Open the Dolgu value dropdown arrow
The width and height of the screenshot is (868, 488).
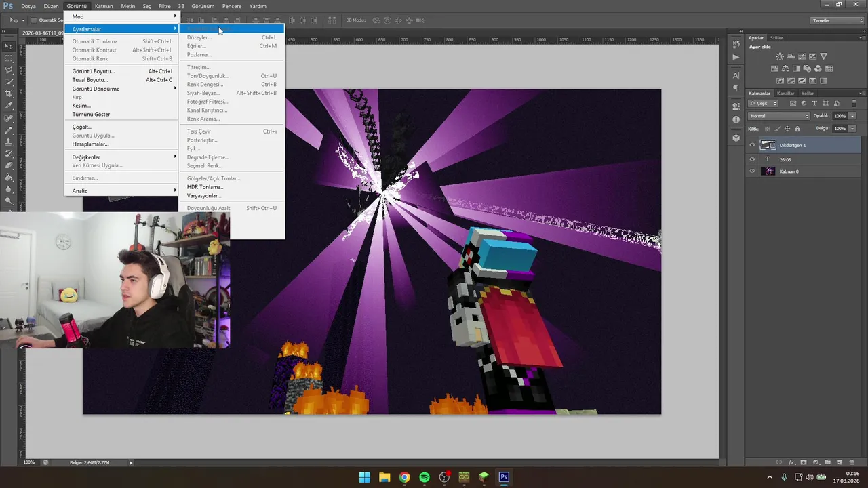852,128
